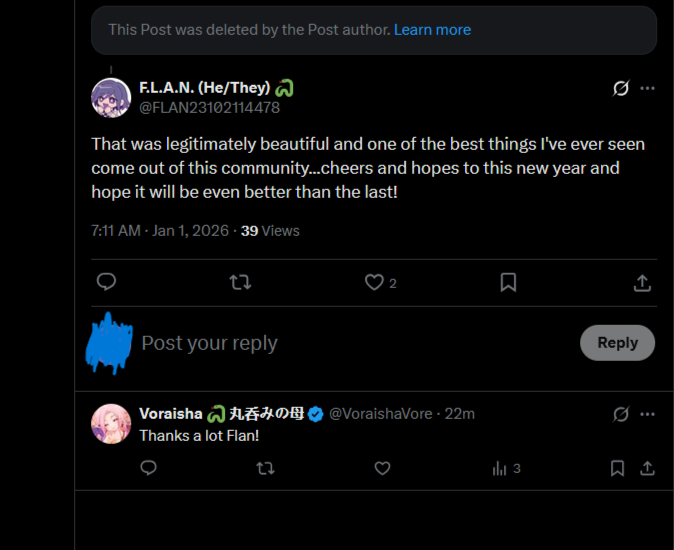Screen dimensions: 674x550
Task: Reply to Voraisha's comment
Action: (x=148, y=468)
